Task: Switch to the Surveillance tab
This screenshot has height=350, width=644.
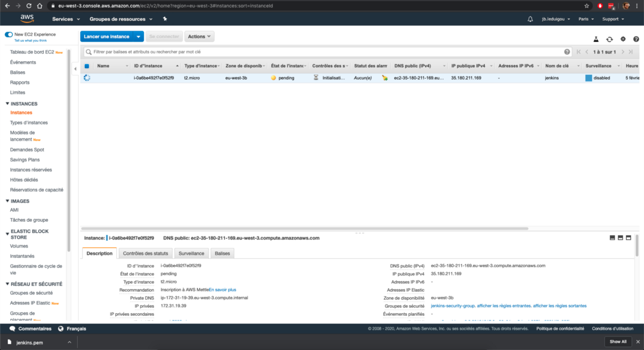Action: [191, 253]
